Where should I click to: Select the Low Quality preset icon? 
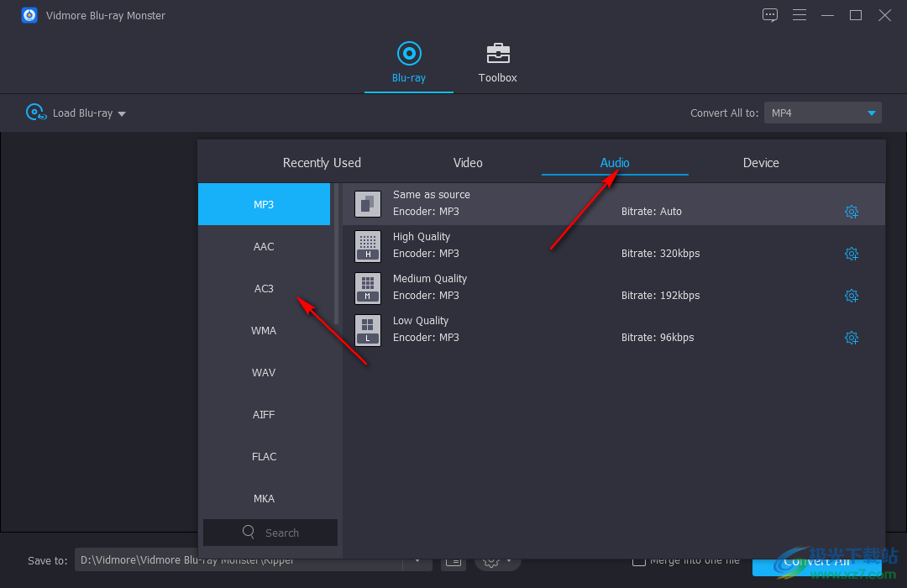pyautogui.click(x=368, y=329)
